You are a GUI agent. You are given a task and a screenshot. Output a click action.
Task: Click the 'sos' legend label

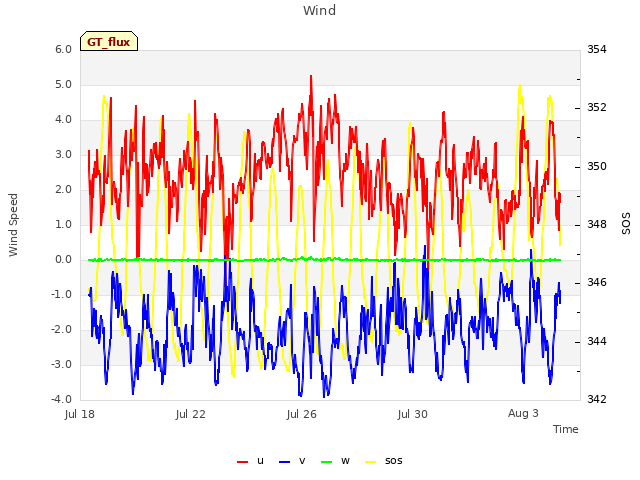pyautogui.click(x=393, y=461)
